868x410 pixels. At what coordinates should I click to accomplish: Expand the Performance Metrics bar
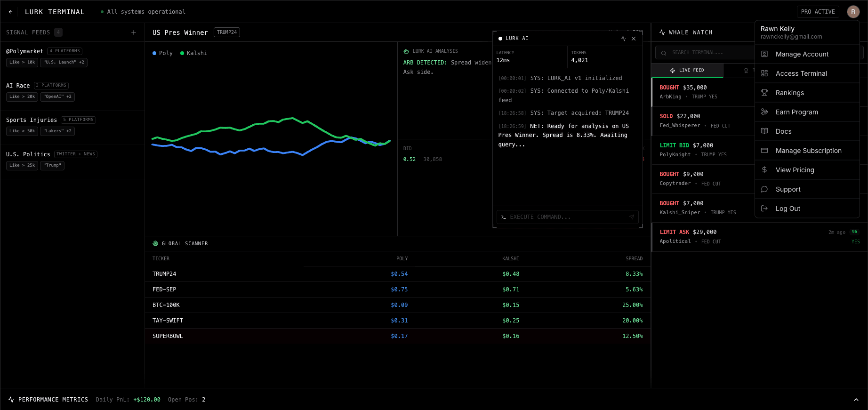[856, 400]
